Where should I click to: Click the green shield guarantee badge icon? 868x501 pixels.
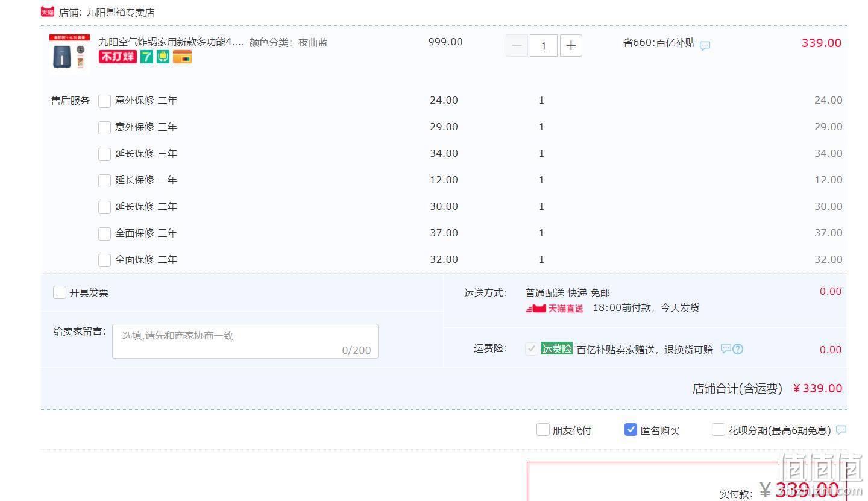point(163,57)
